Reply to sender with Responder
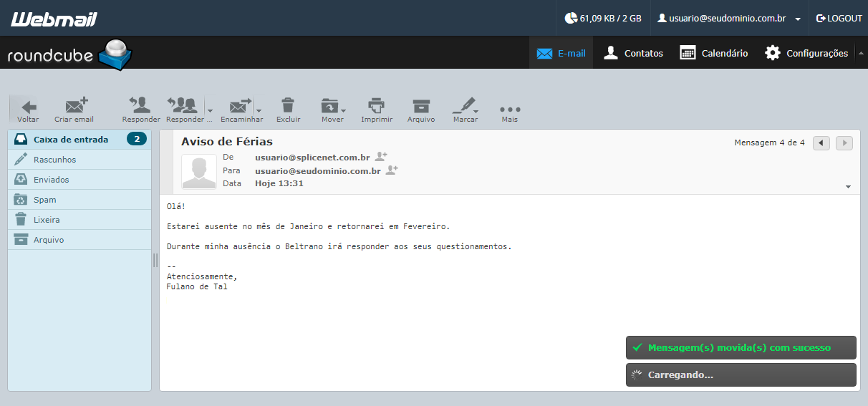The height and width of the screenshot is (406, 868). 141,110
